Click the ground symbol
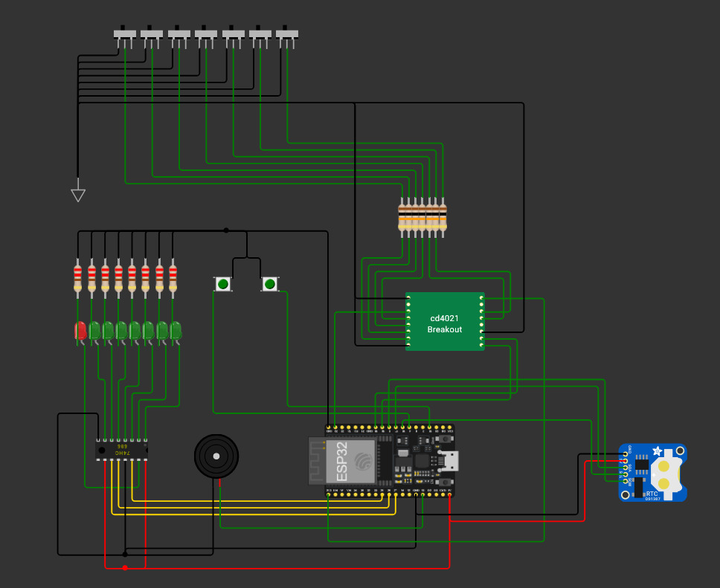720x588 pixels. [78, 190]
